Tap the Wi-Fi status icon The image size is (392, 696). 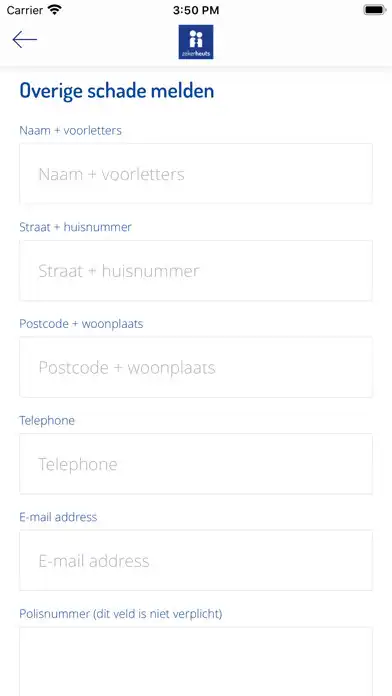tap(55, 10)
